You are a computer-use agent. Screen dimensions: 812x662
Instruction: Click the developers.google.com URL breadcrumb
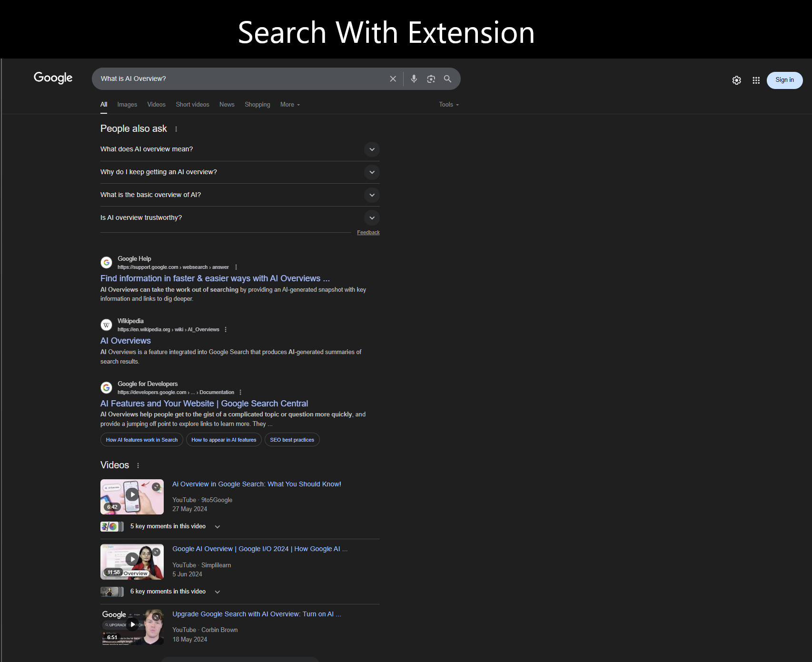(176, 393)
